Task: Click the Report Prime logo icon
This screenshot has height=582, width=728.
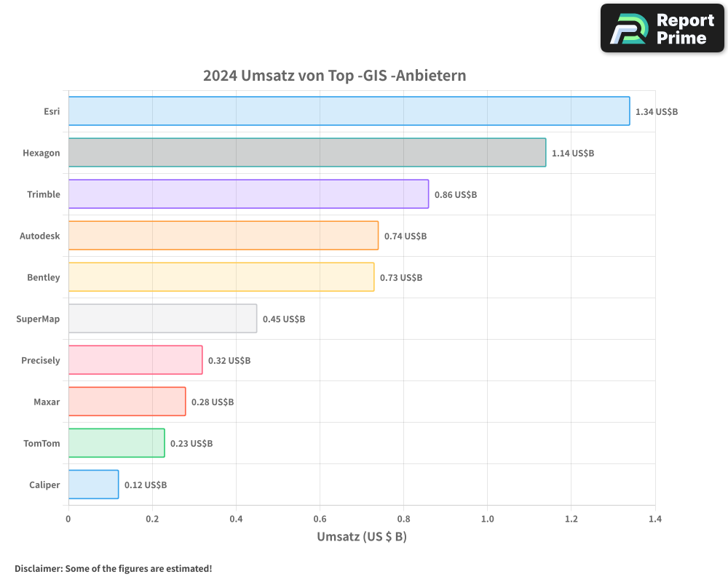Action: (x=628, y=29)
